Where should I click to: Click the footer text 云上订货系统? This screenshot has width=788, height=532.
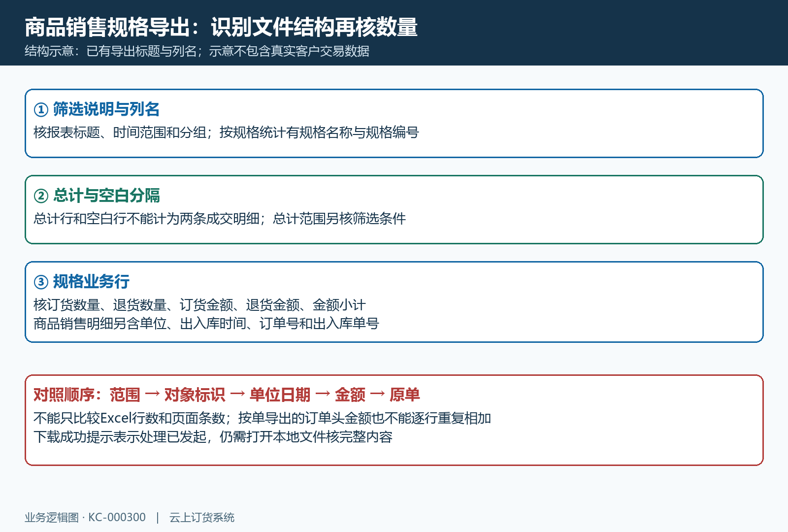[202, 518]
